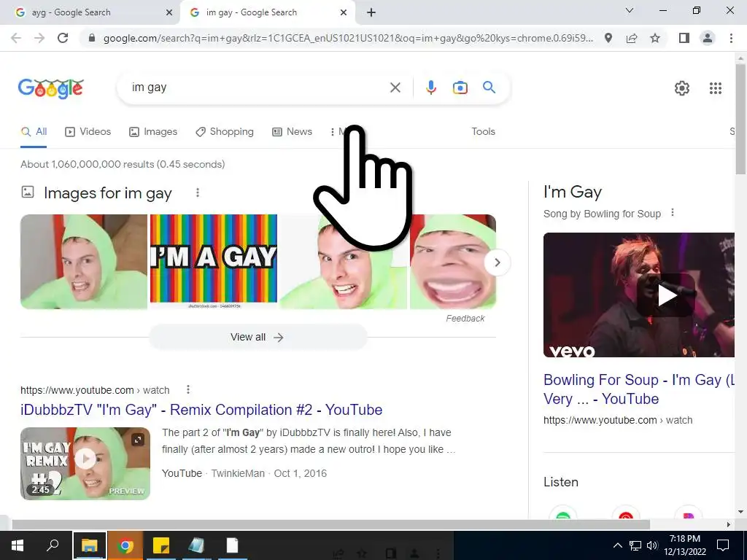
Task: Click into the Google search field
Action: click(x=258, y=87)
